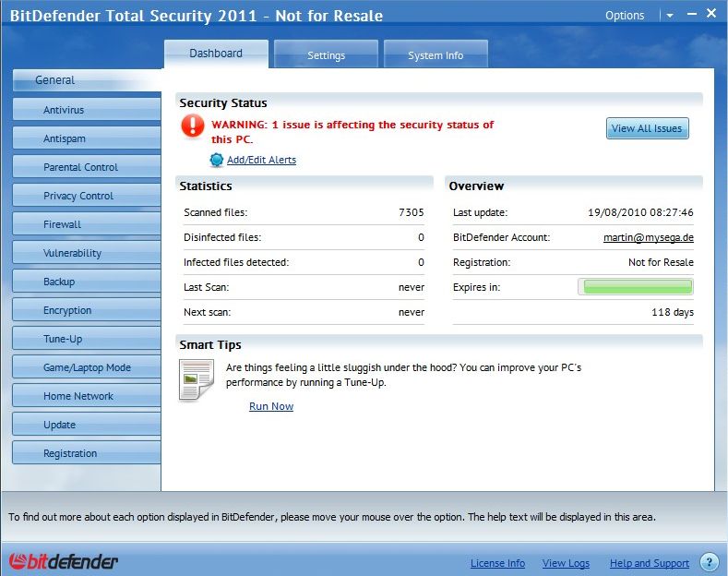
Task: Open the Antispam section
Action: (x=87, y=138)
